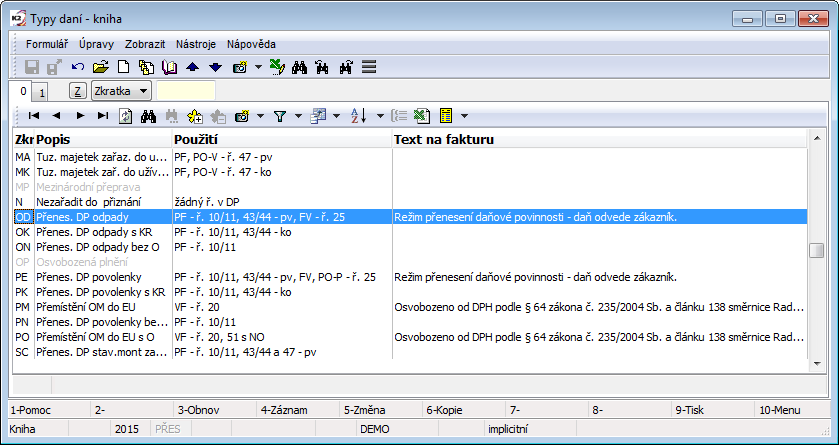
Task: Click the 1-Pomoc function key button
Action: (50, 410)
